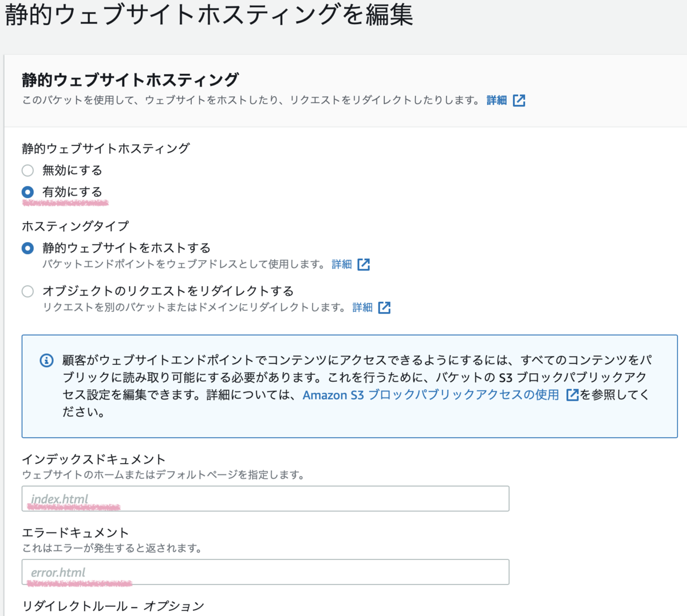
Task: Toggle the 有効にする option off via 無効にする
Action: pyautogui.click(x=27, y=170)
